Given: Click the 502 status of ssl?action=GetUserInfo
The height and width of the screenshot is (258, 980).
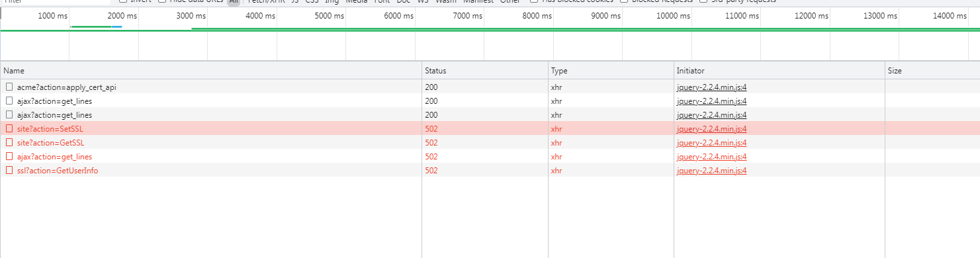Looking at the screenshot, I should (x=431, y=170).
